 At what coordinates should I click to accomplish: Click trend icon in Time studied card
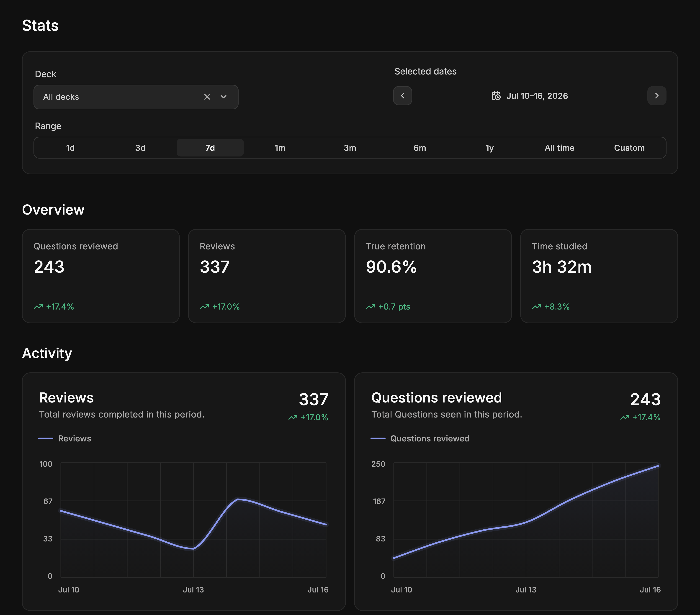[x=537, y=306]
